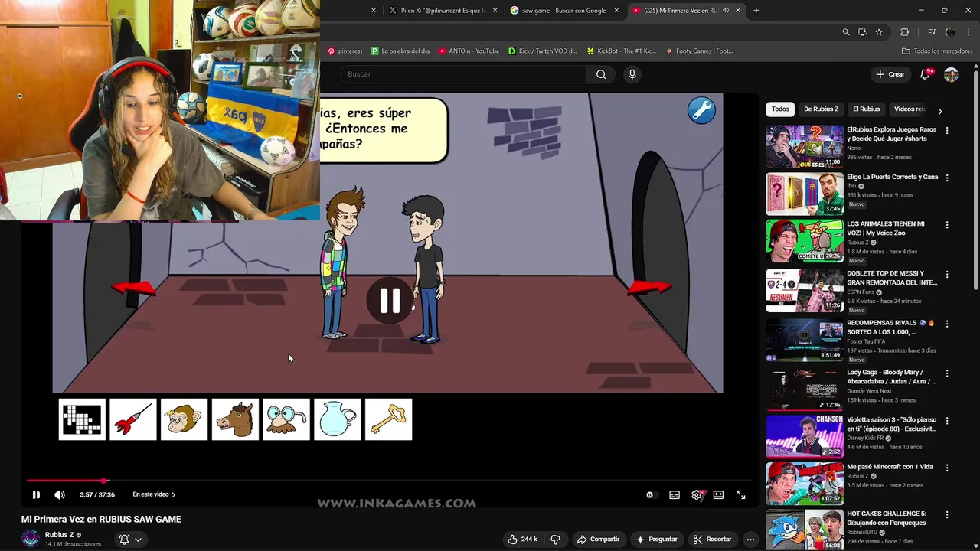Open 'Footy Games' bookmark

pyautogui.click(x=699, y=51)
